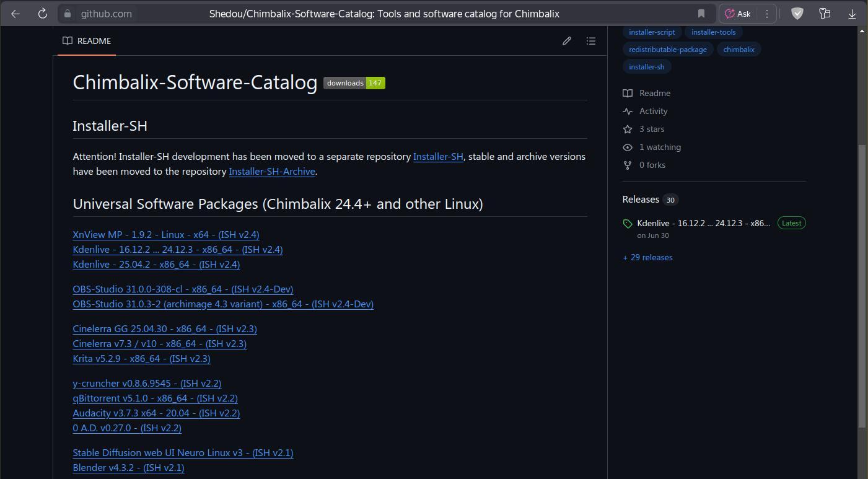Screen dimensions: 868x479
Task: Open the README outline list icon
Action: 591,41
